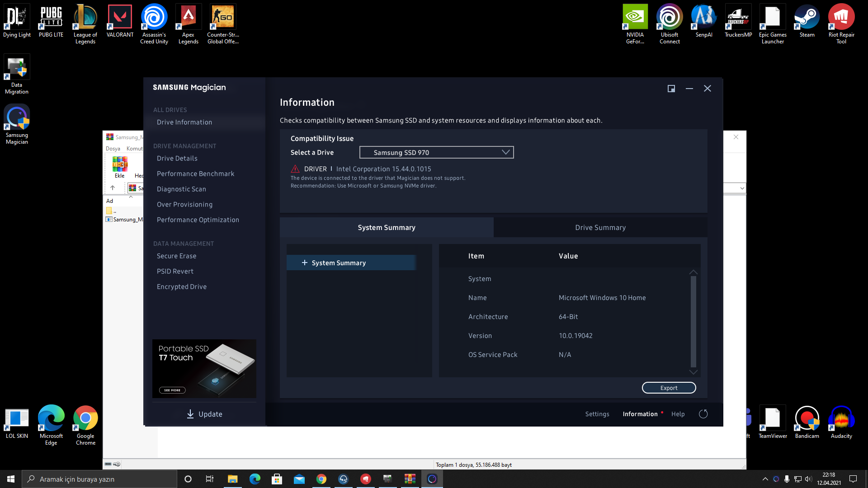This screenshot has width=868, height=488.
Task: Open Secure Erase option
Action: (x=177, y=256)
